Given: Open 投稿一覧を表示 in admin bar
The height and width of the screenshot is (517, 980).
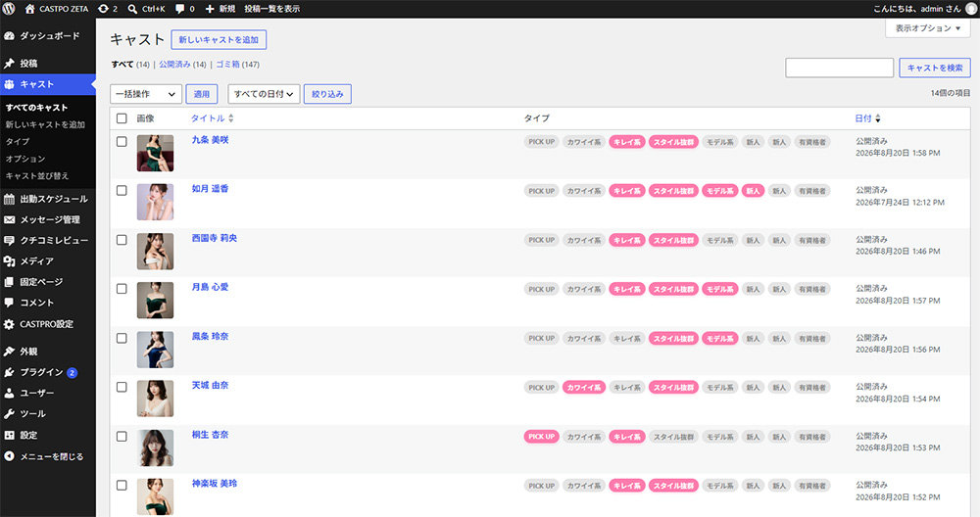Looking at the screenshot, I should point(271,9).
